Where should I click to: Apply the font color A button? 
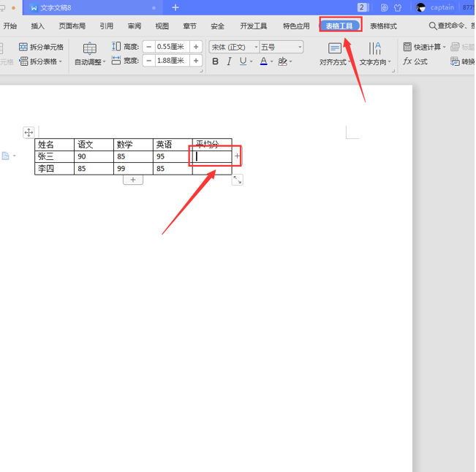point(263,62)
